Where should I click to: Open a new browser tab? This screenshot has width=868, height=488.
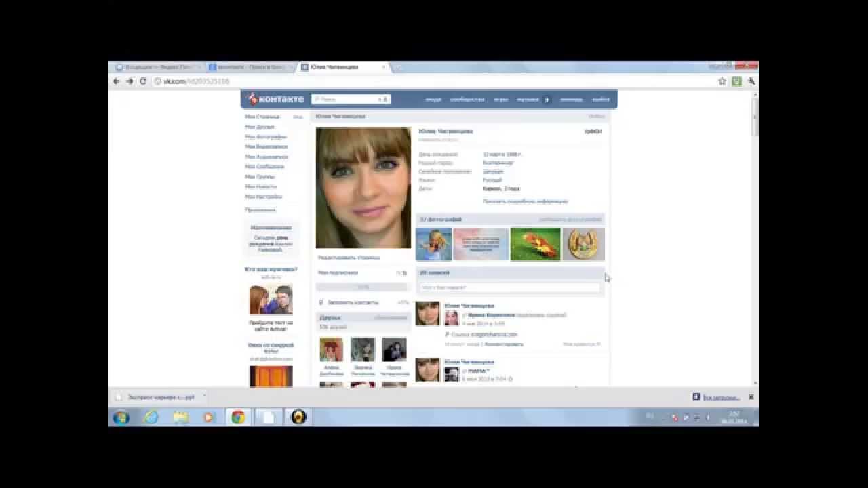pos(399,67)
